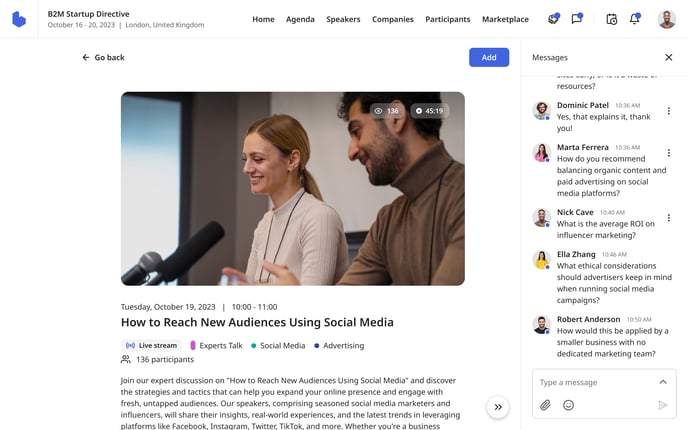Click Nick Cave's avatar
Screen dimensions: 688x430
(x=542, y=217)
